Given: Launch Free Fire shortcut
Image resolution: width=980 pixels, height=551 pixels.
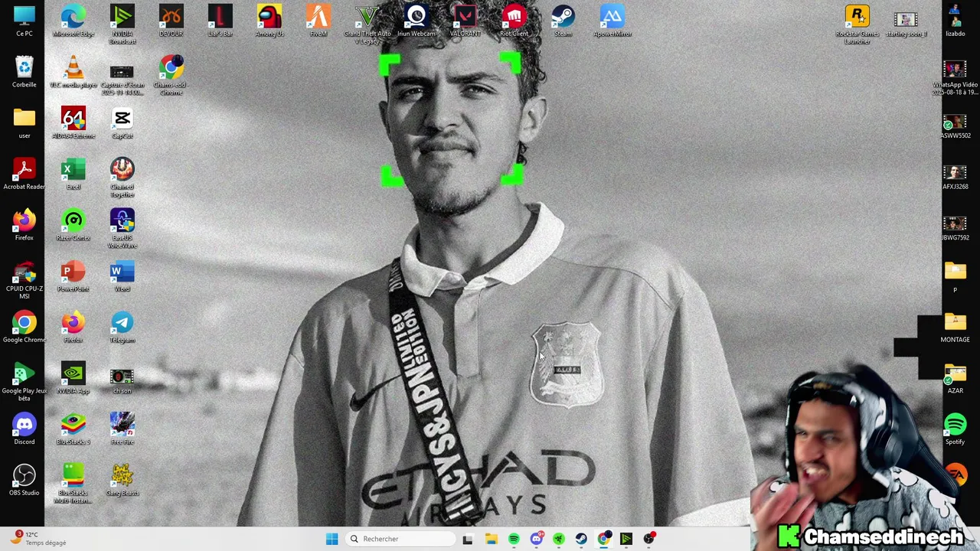Looking at the screenshot, I should [122, 429].
